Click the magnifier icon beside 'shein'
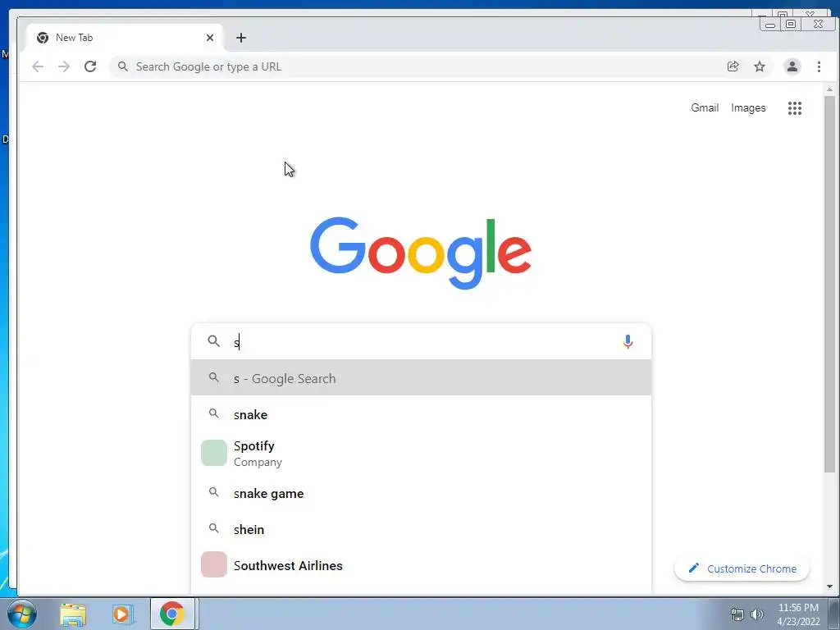The height and width of the screenshot is (630, 840). tap(214, 529)
